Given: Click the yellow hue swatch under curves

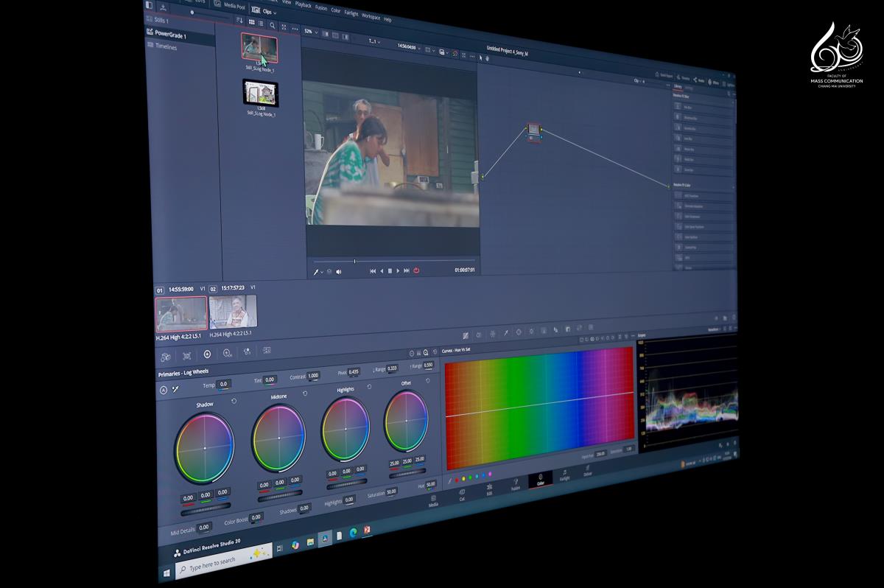Looking at the screenshot, I should 463,479.
